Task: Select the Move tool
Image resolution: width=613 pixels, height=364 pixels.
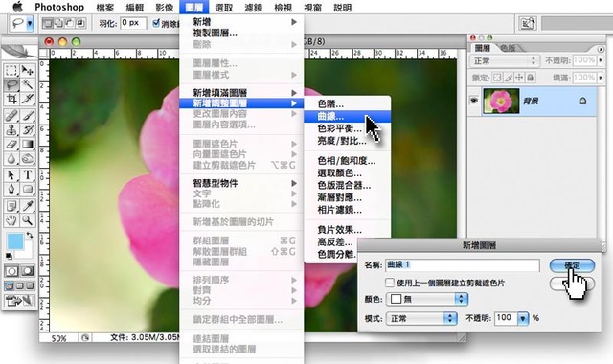Action: click(28, 70)
